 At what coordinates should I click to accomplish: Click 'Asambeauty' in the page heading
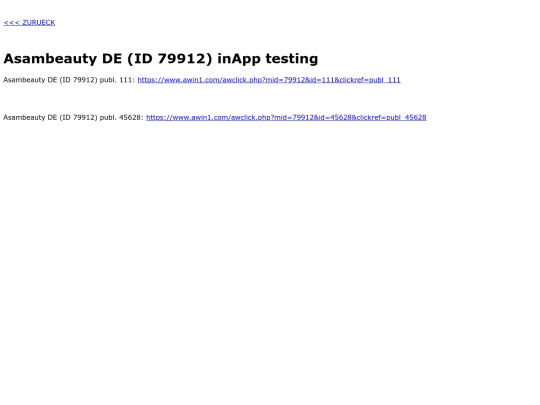[50, 59]
